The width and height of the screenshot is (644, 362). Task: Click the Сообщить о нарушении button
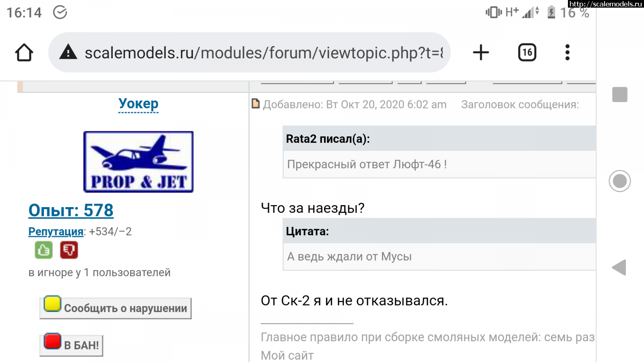(116, 308)
